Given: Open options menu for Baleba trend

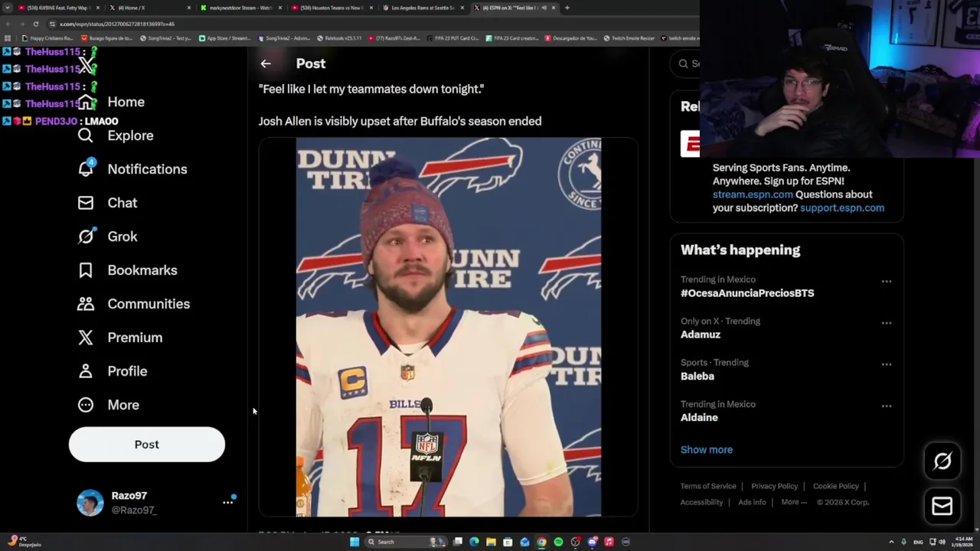Looking at the screenshot, I should point(886,364).
